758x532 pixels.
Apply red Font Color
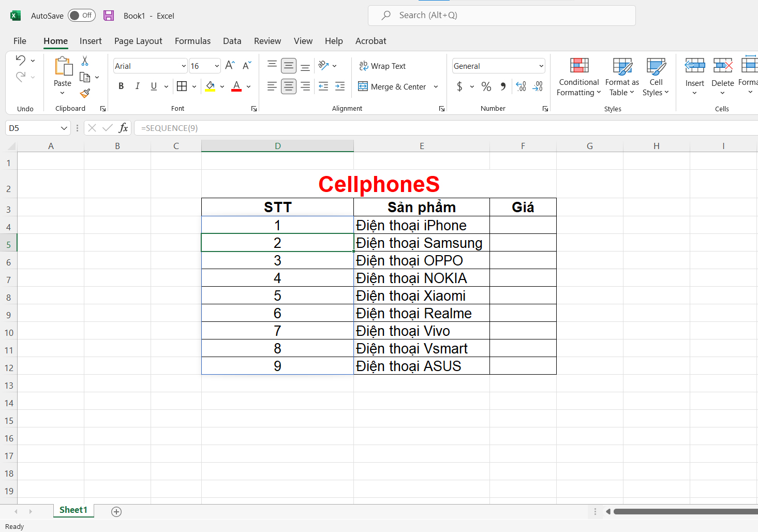pos(236,86)
